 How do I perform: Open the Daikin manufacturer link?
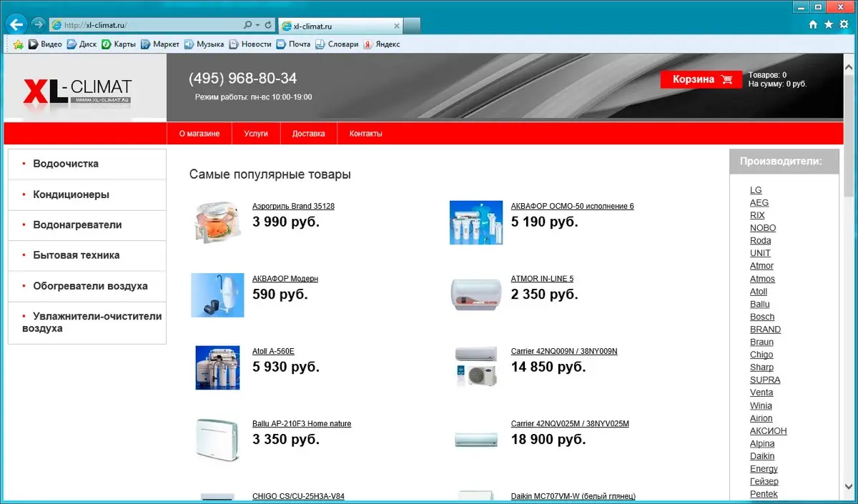tap(761, 456)
